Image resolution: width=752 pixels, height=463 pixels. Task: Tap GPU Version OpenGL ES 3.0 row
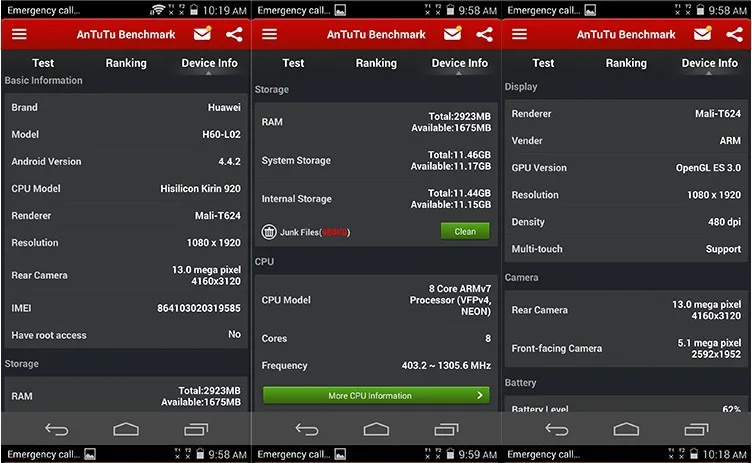coord(626,168)
